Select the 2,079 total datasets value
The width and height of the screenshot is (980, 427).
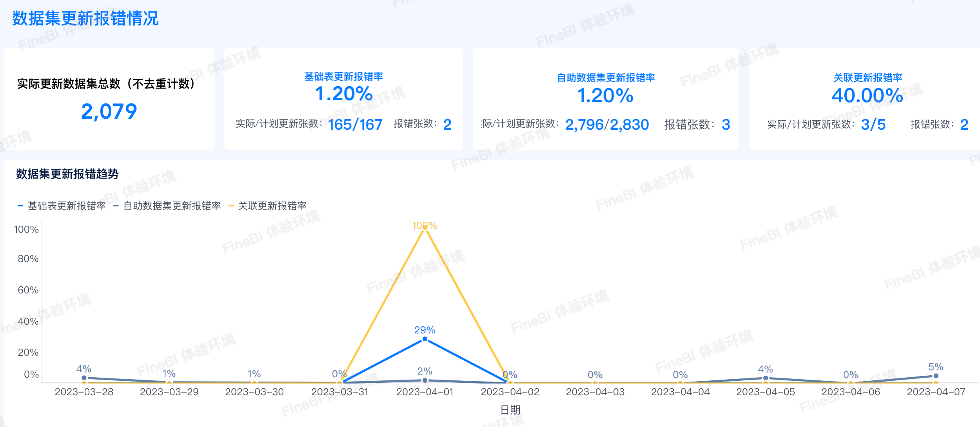[109, 111]
